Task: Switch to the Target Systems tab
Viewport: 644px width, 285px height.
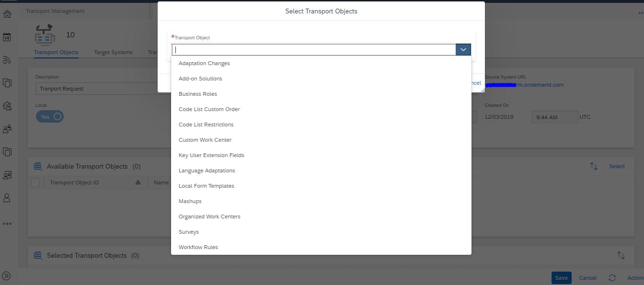Action: click(x=113, y=52)
